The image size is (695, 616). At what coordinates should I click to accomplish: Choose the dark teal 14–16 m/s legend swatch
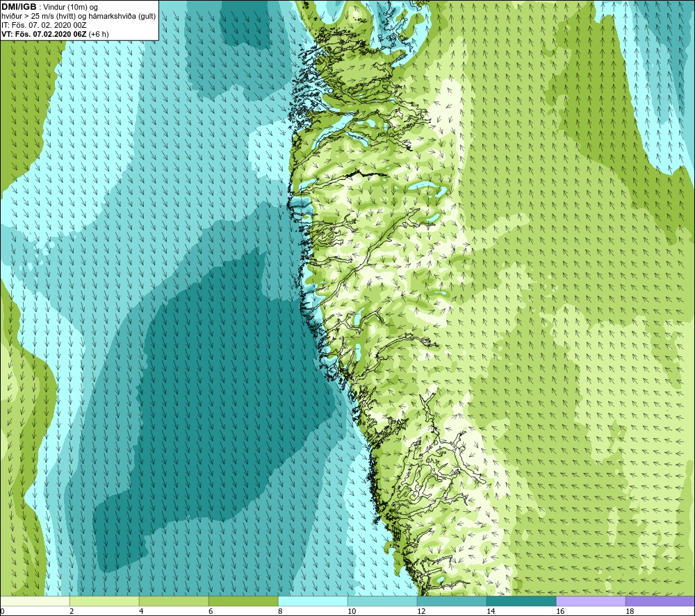coord(521,601)
